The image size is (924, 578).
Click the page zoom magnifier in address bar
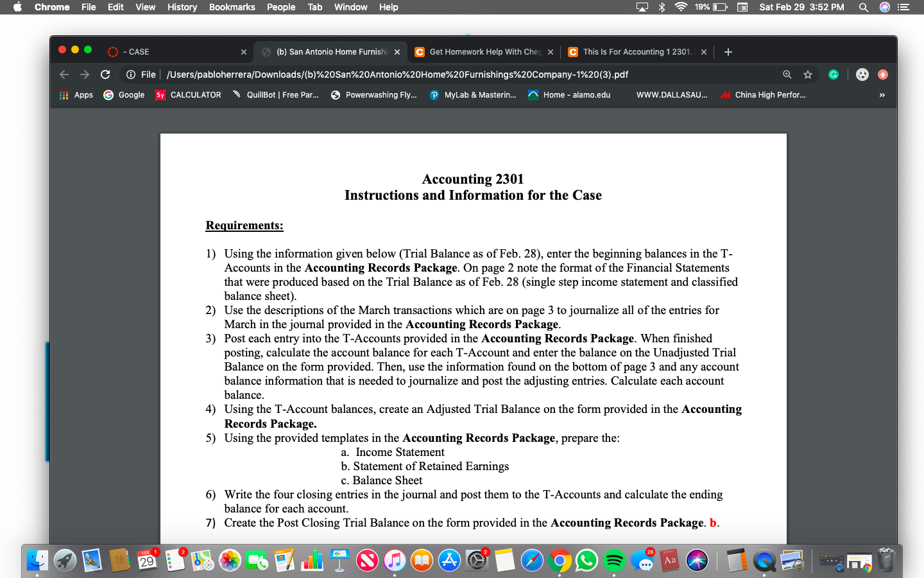(x=787, y=74)
